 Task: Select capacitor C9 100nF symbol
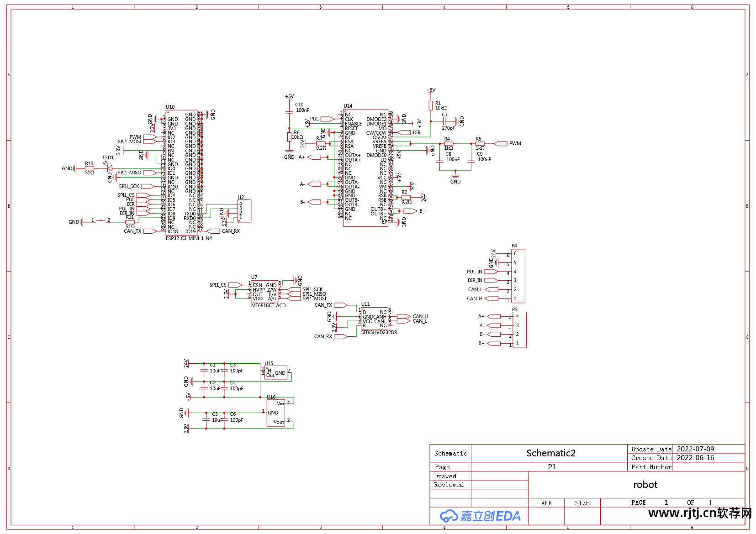pos(471,161)
